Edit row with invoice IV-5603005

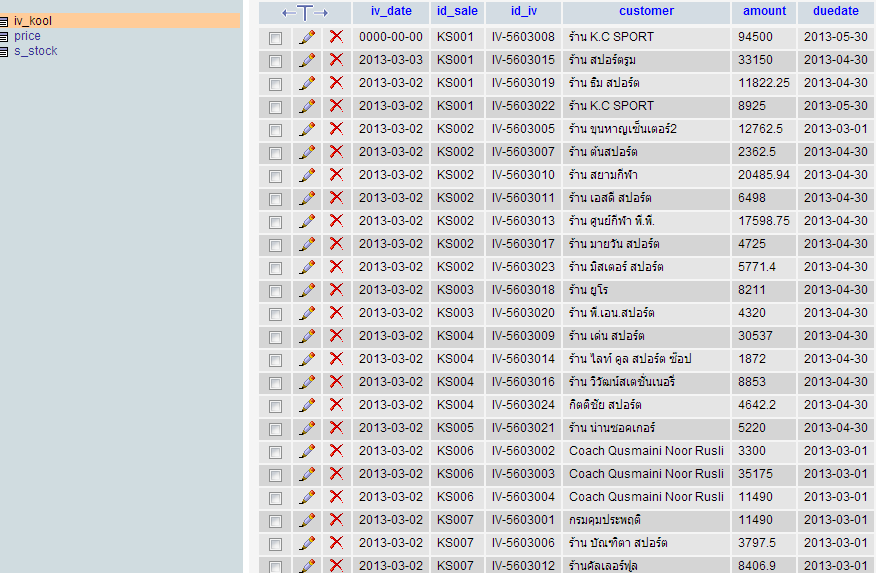click(307, 129)
